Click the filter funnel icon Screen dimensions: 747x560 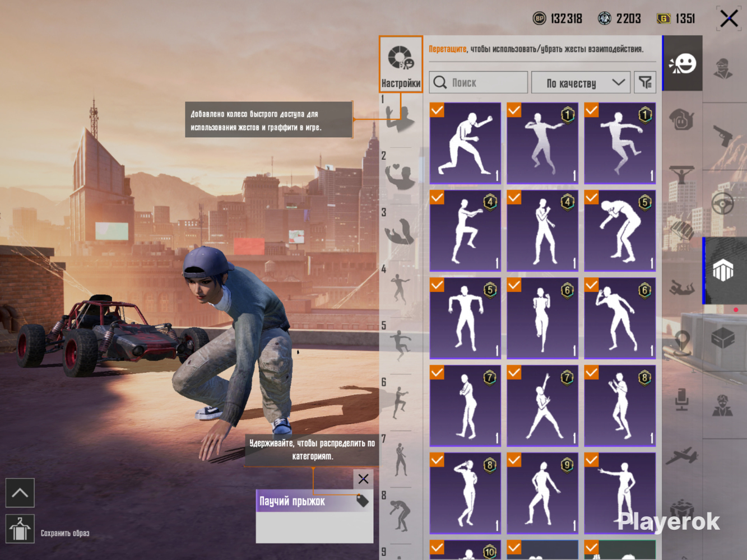pos(645,83)
